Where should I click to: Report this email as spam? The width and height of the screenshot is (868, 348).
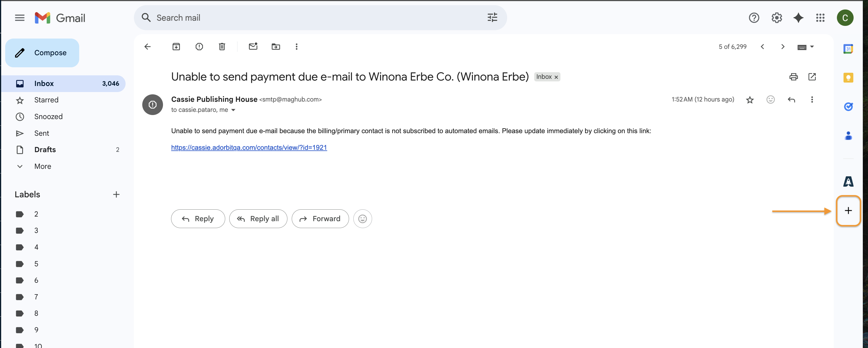point(199,46)
